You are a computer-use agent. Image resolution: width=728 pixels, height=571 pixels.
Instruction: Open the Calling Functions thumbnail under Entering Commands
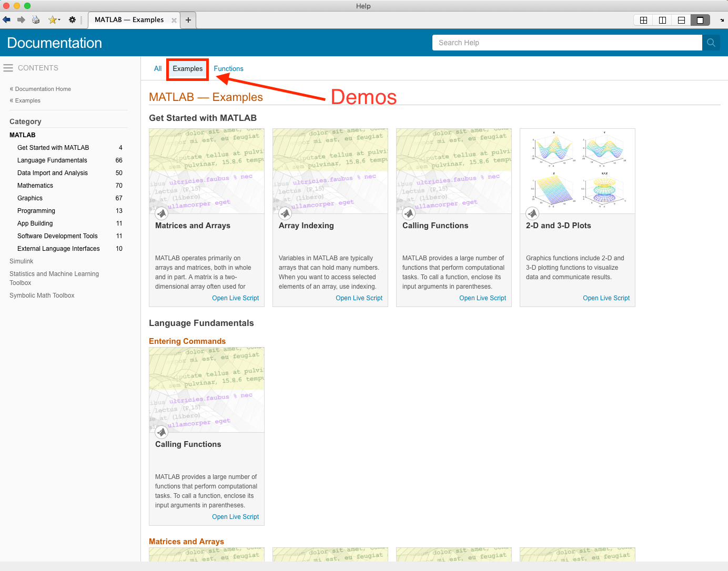pyautogui.click(x=207, y=390)
